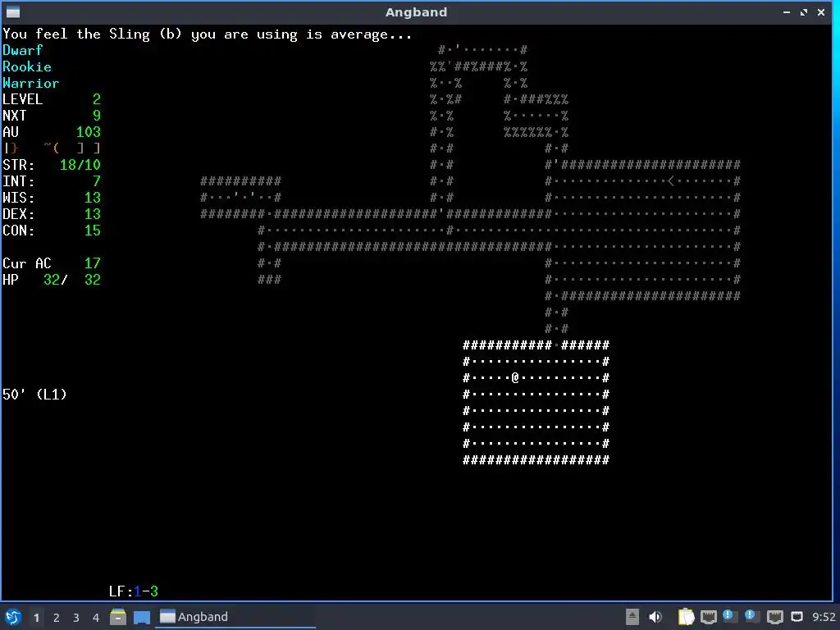The image size is (840, 630).
Task: Switch to workspace 1 in the pager
Action: tap(36, 618)
